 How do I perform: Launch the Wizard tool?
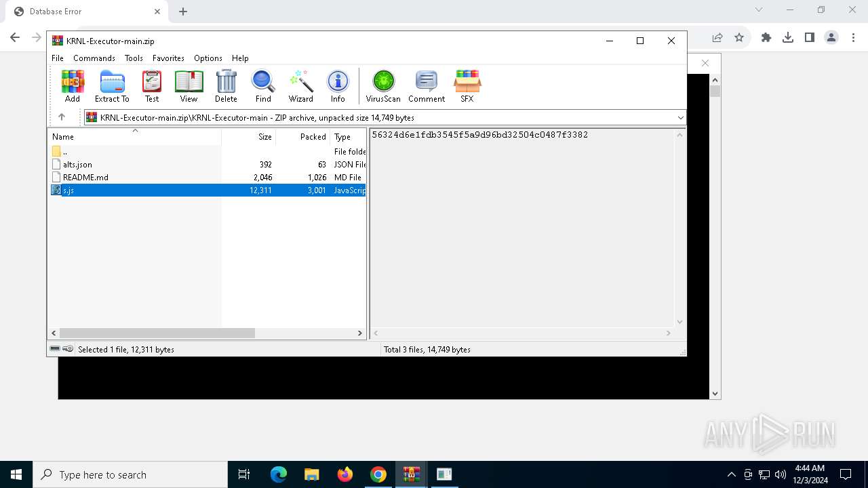point(301,86)
